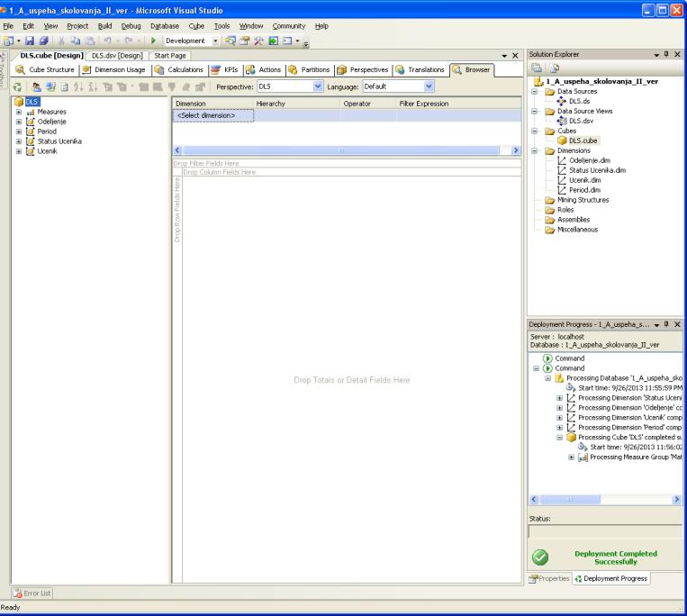
Task: Select DLS.dsv in Solution Explorer
Action: pos(581,121)
